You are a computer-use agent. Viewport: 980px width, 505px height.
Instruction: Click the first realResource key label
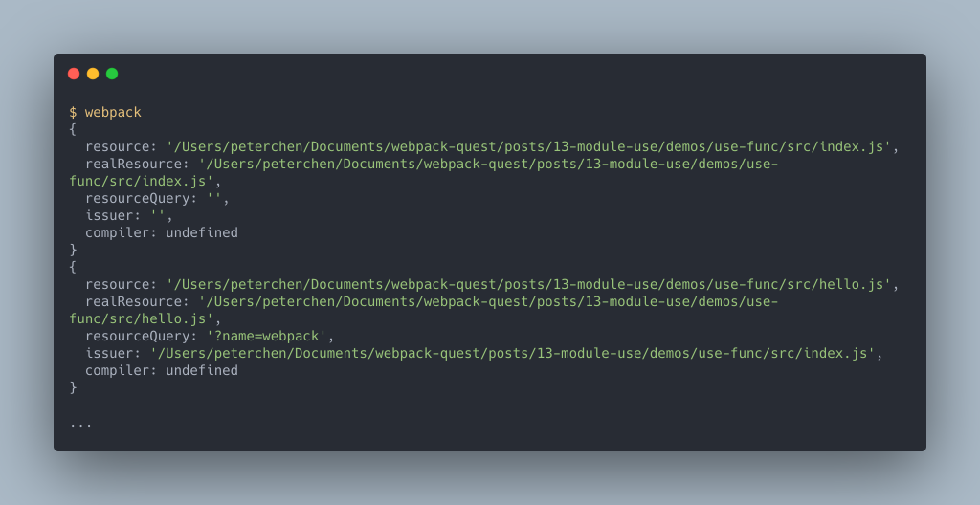pos(137,164)
